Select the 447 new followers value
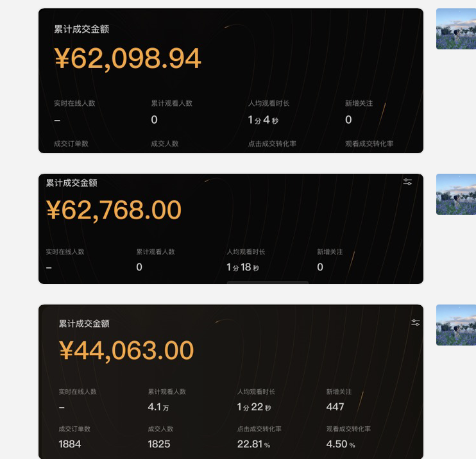Screen dimensions: 476x459 point(335,406)
